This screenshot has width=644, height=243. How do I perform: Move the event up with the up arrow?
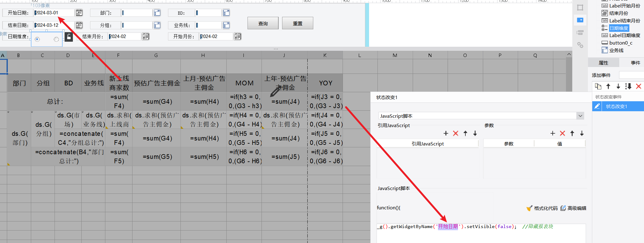point(608,86)
